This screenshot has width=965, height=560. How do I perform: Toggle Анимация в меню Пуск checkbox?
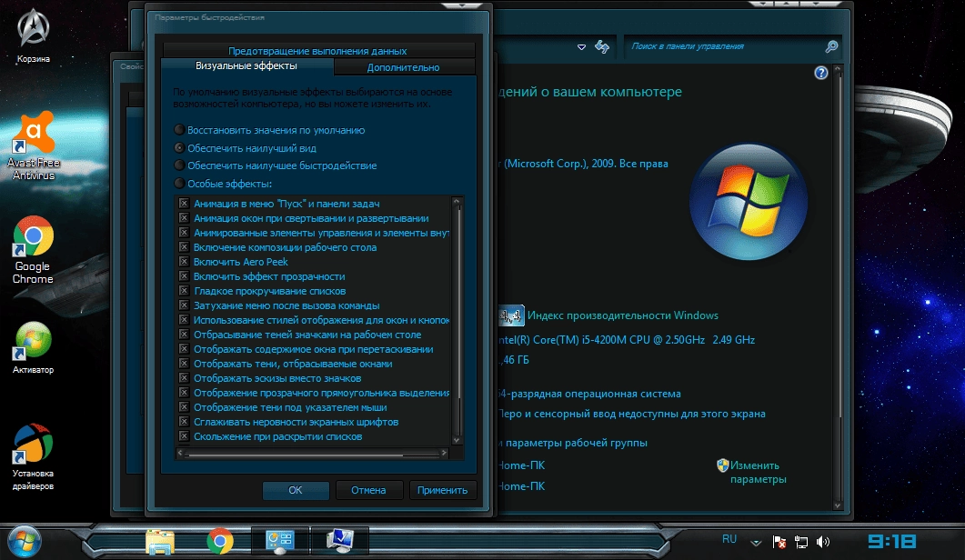(184, 203)
